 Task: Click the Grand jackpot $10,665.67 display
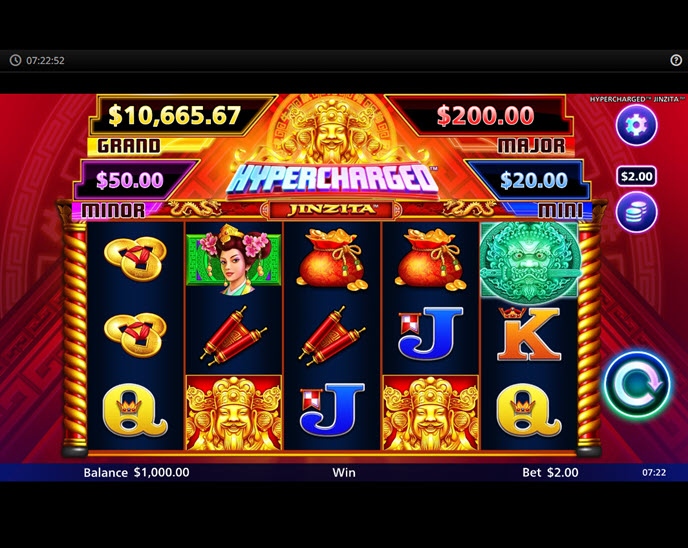[x=175, y=115]
